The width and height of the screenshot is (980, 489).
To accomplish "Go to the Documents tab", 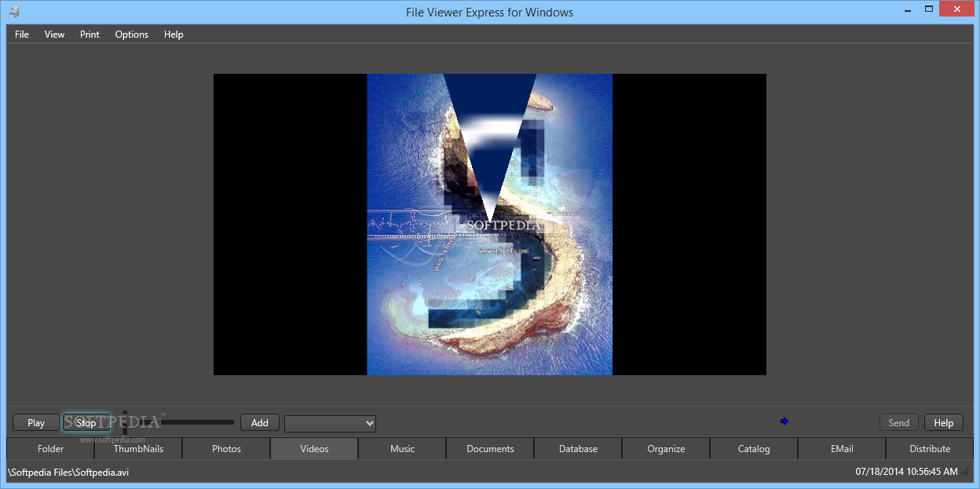I will click(x=491, y=449).
